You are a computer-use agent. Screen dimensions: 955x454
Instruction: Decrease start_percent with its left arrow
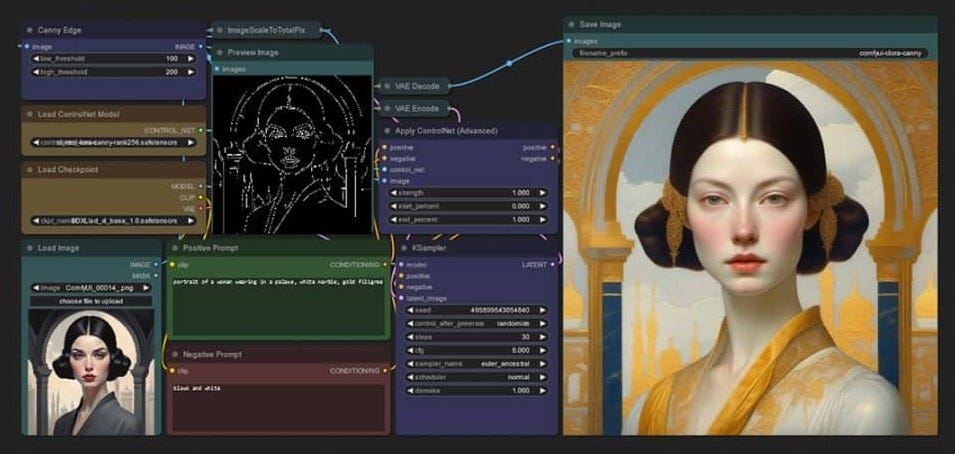click(394, 206)
